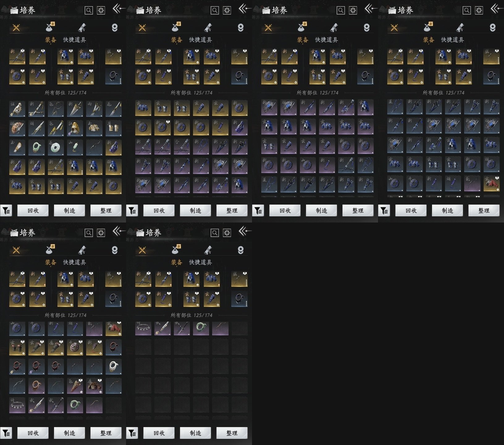This screenshot has height=445, width=504.
Task: Select the white jade disc, top-left panel
Action: coord(56,147)
